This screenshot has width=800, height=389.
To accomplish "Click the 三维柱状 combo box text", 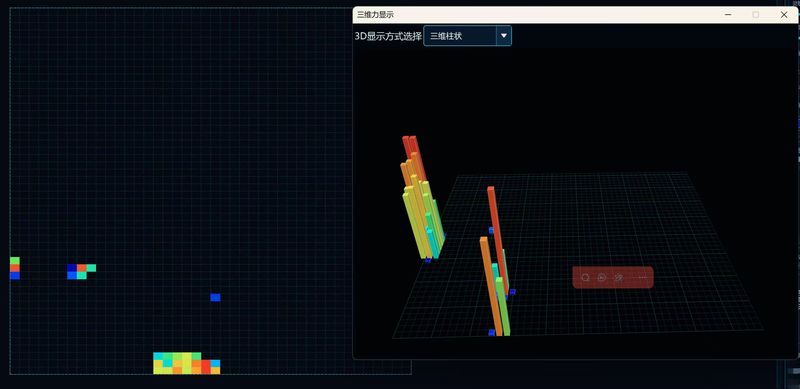I will (446, 36).
